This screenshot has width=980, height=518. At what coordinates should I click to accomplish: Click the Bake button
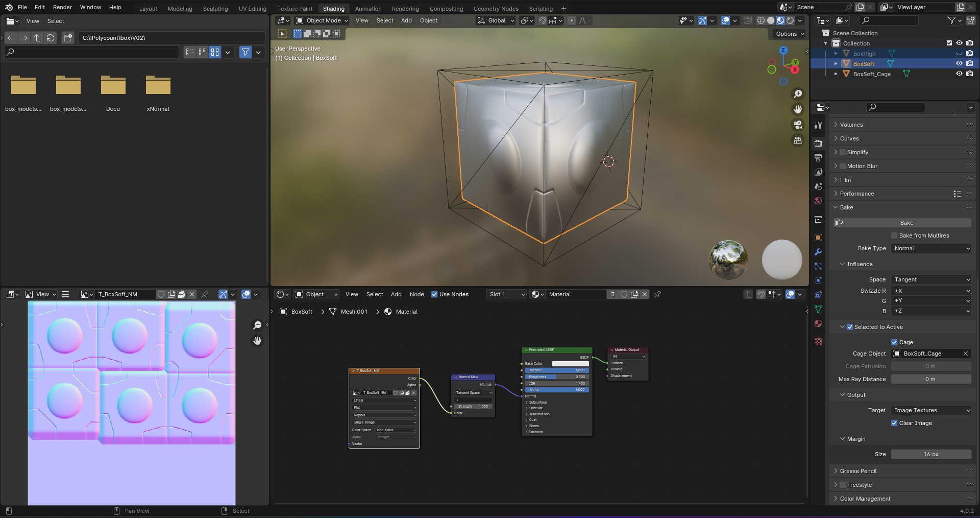pos(902,223)
